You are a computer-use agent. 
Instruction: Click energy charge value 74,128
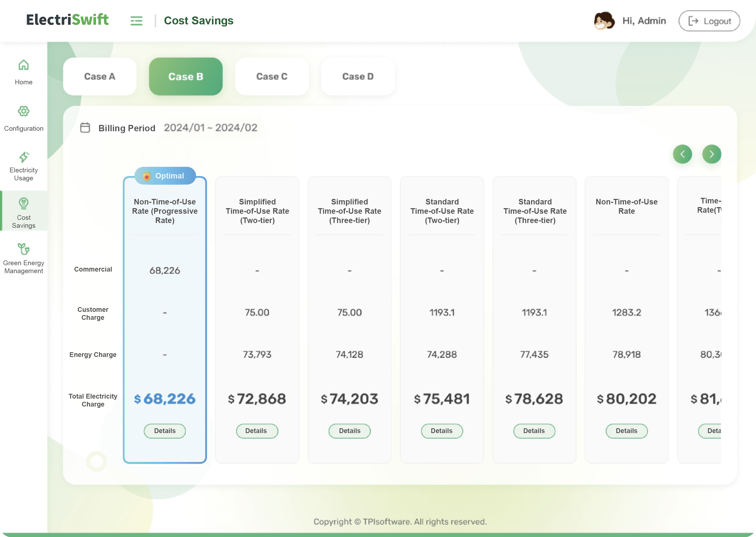pos(350,355)
